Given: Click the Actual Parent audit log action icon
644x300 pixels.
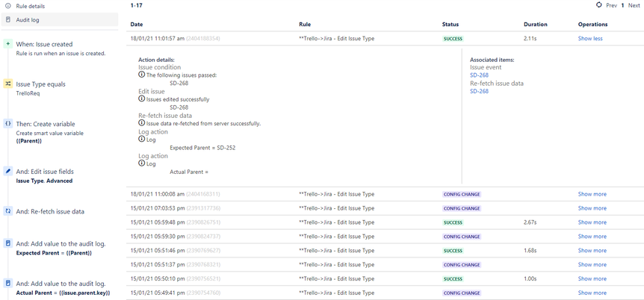Looking at the screenshot, I should coord(7,283).
